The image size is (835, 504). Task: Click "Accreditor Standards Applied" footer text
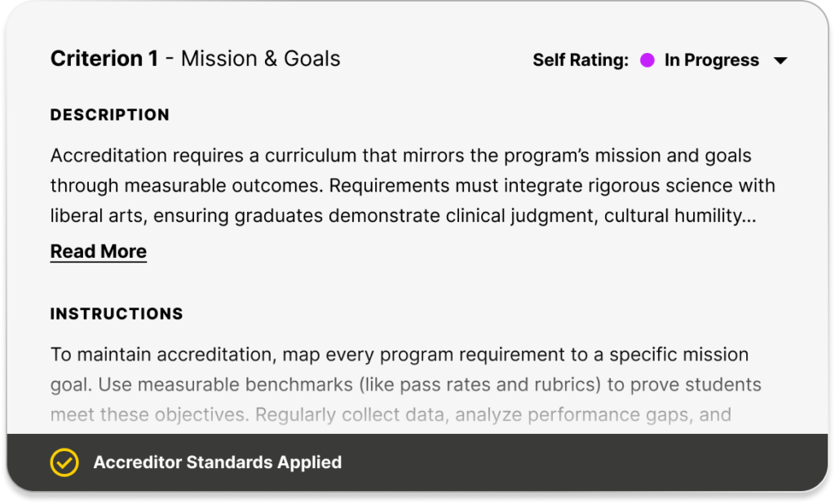[218, 462]
